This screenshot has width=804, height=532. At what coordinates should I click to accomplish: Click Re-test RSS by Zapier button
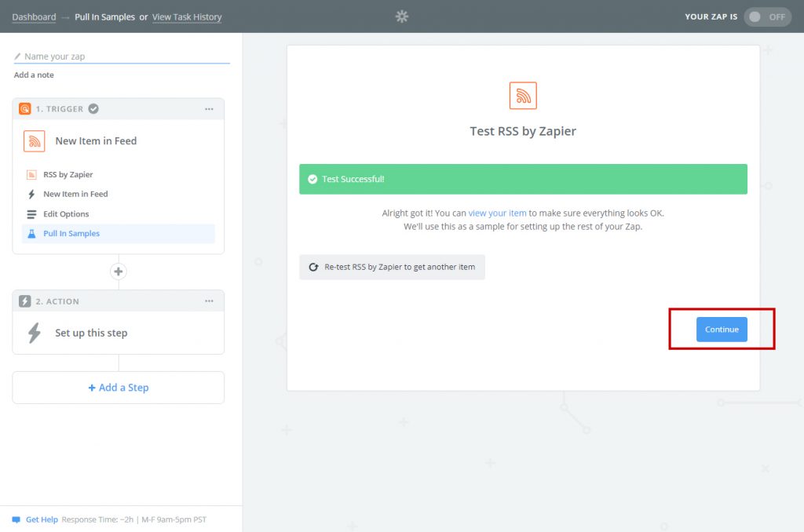pos(392,267)
